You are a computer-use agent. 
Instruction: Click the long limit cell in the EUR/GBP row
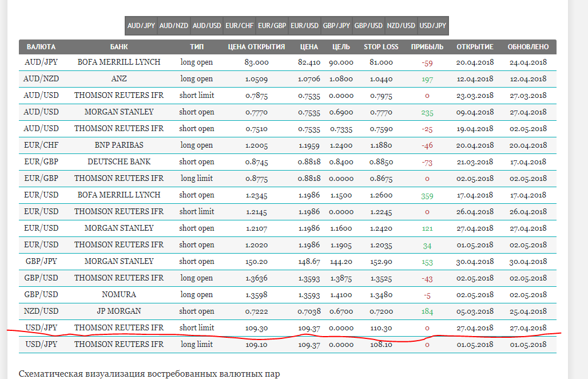click(x=197, y=178)
